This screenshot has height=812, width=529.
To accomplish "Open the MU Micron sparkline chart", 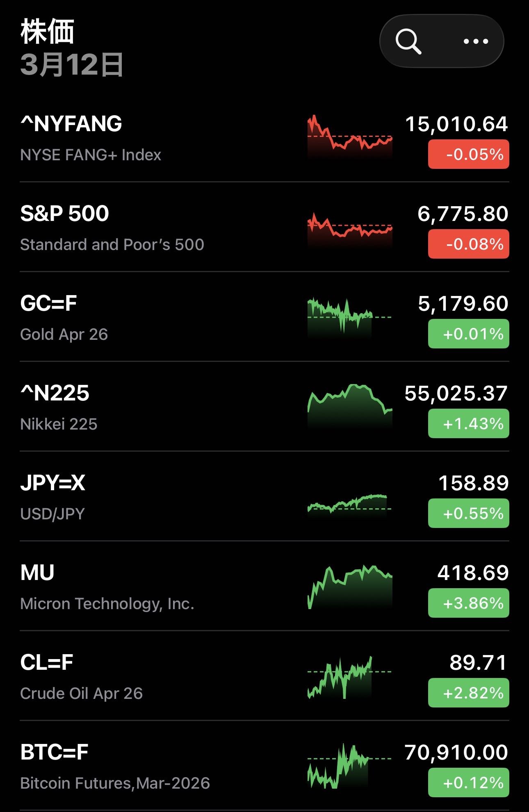I will pyautogui.click(x=350, y=585).
